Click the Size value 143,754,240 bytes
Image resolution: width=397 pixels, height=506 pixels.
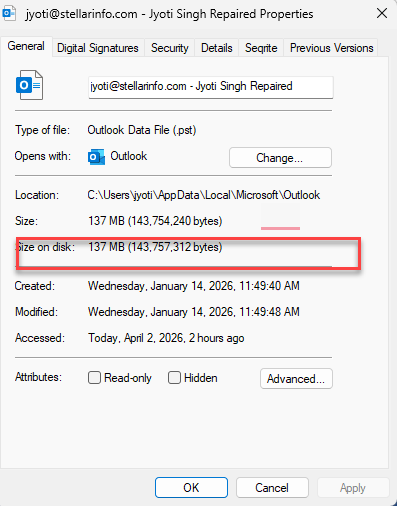[155, 221]
